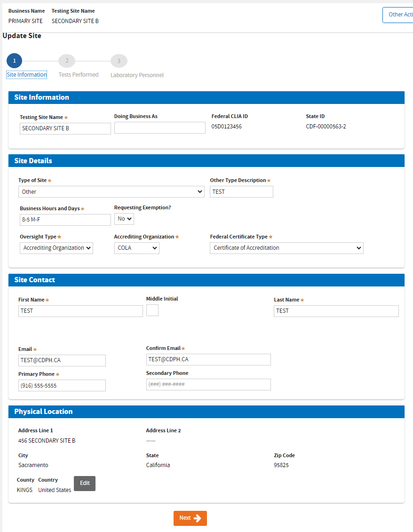Open the Other Actions button

click(x=398, y=15)
